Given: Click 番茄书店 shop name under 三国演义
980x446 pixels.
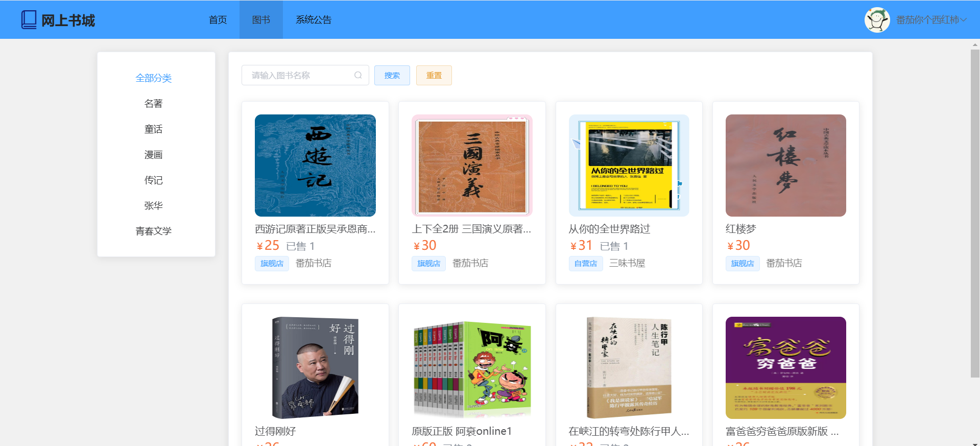Looking at the screenshot, I should point(470,263).
